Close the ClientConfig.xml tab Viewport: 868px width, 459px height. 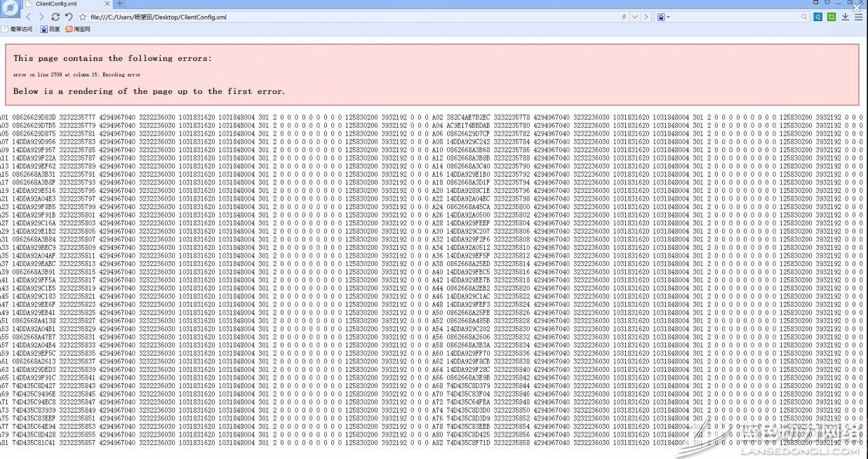coord(107,4)
